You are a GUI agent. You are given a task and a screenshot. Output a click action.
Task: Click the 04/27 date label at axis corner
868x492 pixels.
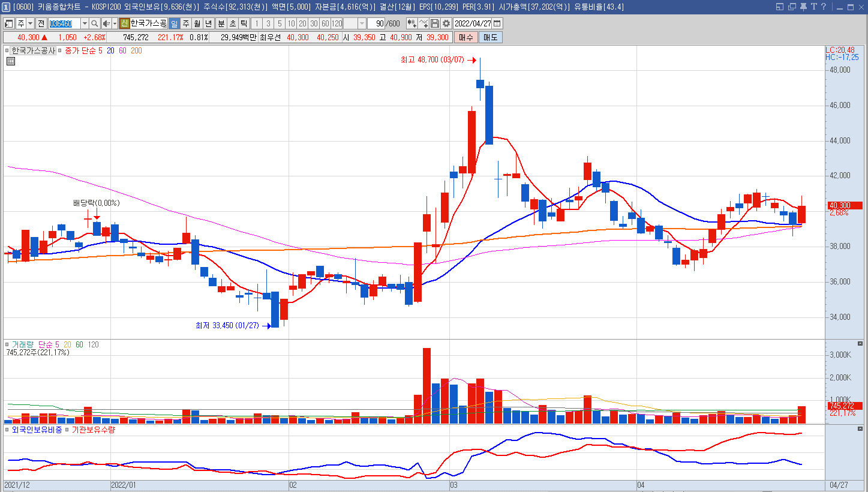[839, 484]
